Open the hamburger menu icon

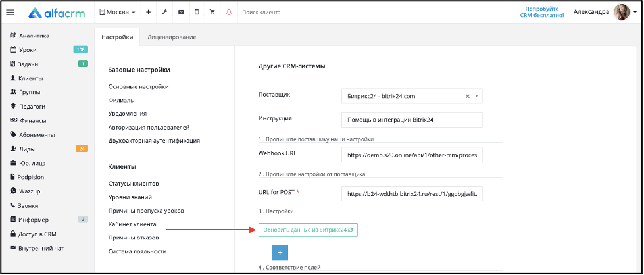tap(11, 12)
